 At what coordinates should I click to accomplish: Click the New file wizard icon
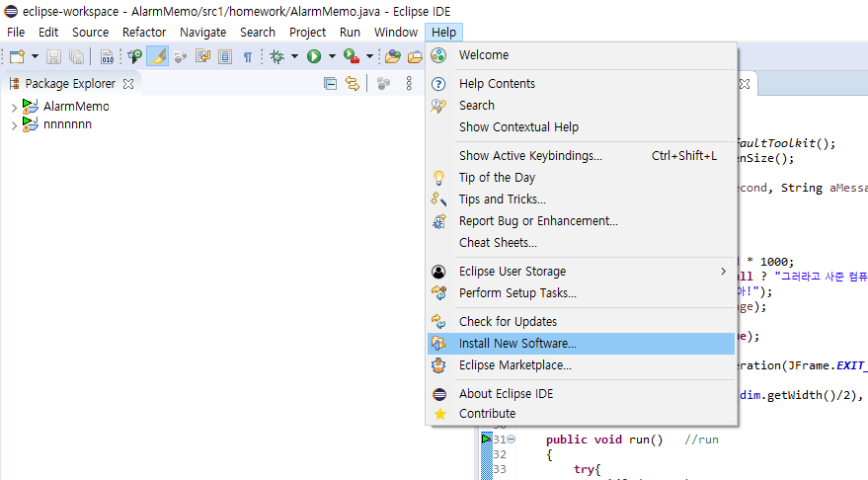(x=17, y=56)
